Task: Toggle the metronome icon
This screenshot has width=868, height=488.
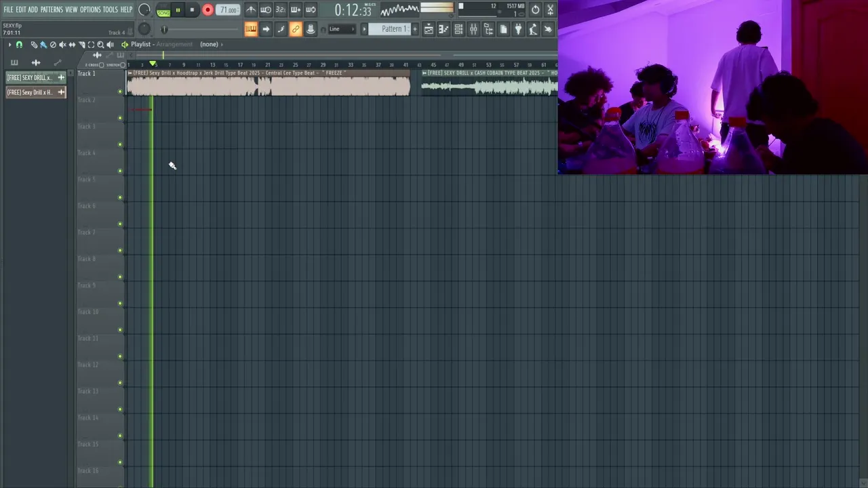Action: 250,10
